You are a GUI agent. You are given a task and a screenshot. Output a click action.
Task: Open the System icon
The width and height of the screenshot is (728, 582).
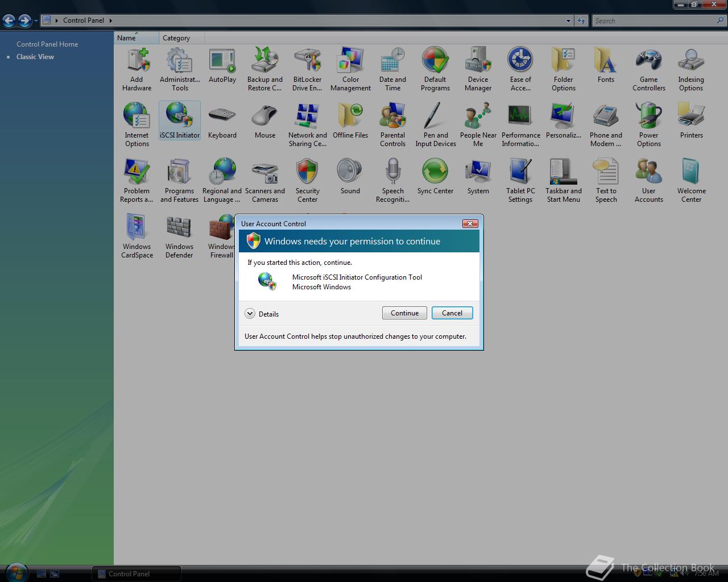[x=478, y=177]
